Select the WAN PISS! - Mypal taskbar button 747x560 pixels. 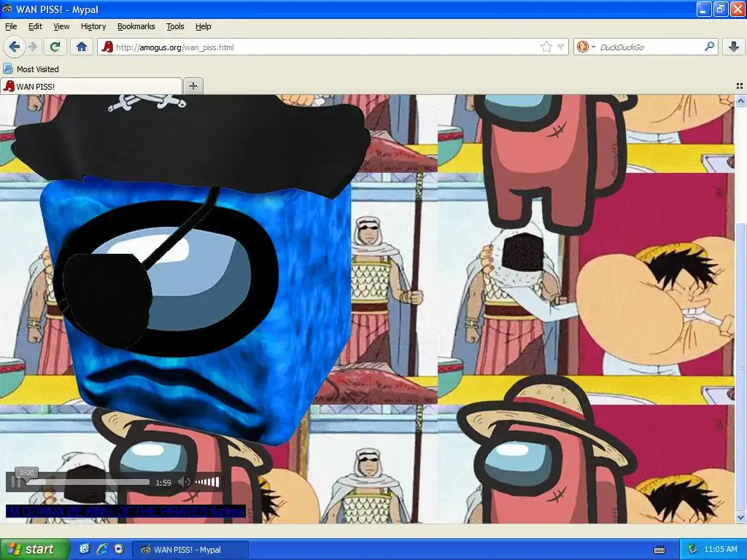[190, 550]
